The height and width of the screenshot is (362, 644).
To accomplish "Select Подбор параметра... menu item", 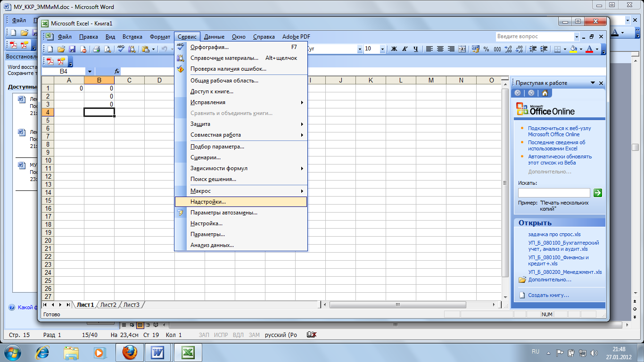I will point(240,147).
